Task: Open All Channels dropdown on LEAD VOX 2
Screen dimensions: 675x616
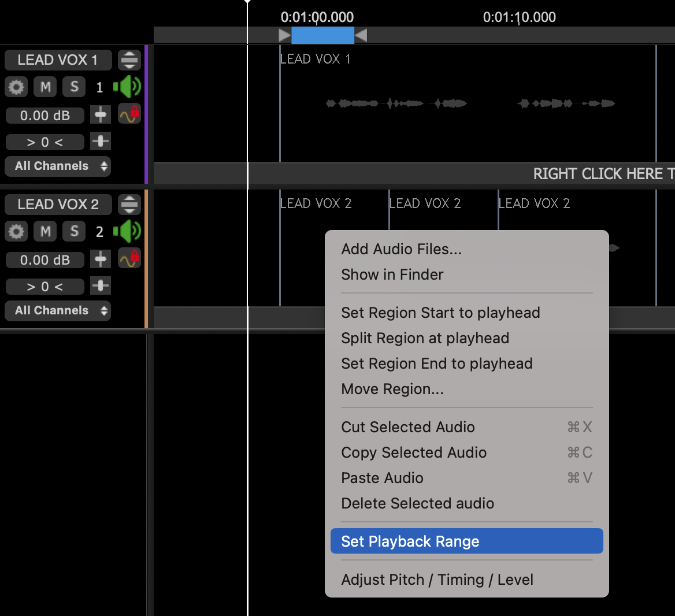Action: point(58,311)
